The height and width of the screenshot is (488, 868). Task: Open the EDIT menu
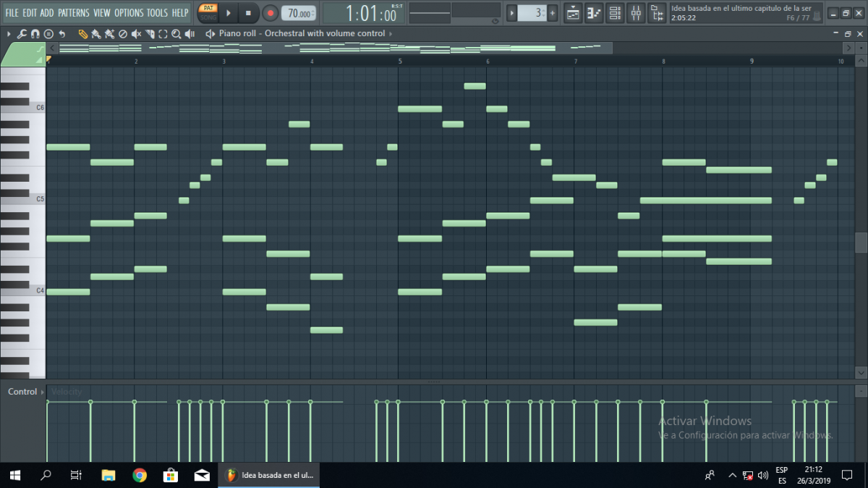pyautogui.click(x=30, y=13)
